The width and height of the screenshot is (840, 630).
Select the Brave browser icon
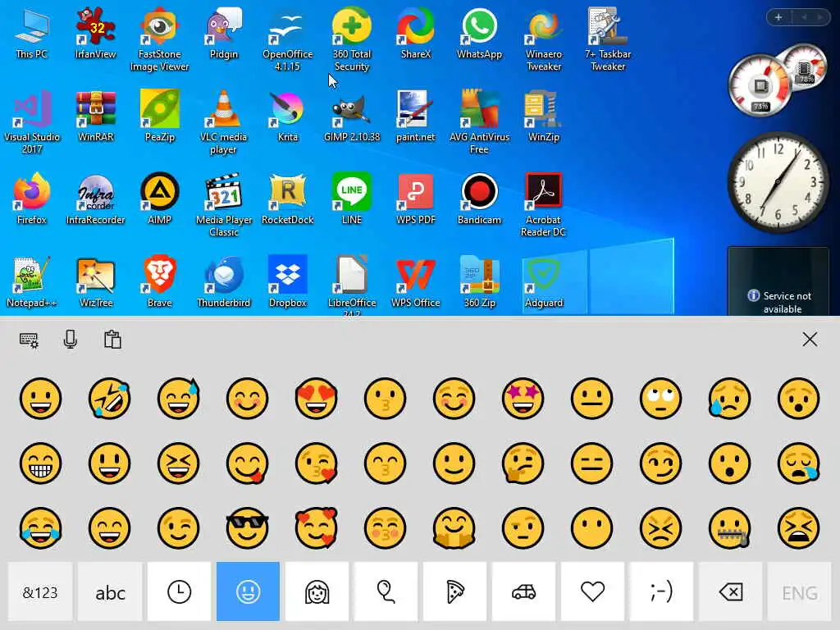click(160, 282)
